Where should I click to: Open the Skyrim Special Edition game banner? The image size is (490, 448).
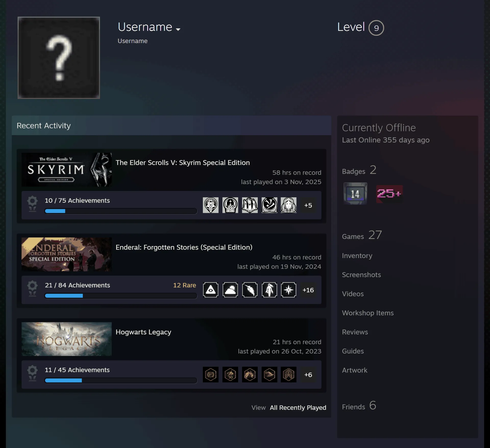click(67, 170)
